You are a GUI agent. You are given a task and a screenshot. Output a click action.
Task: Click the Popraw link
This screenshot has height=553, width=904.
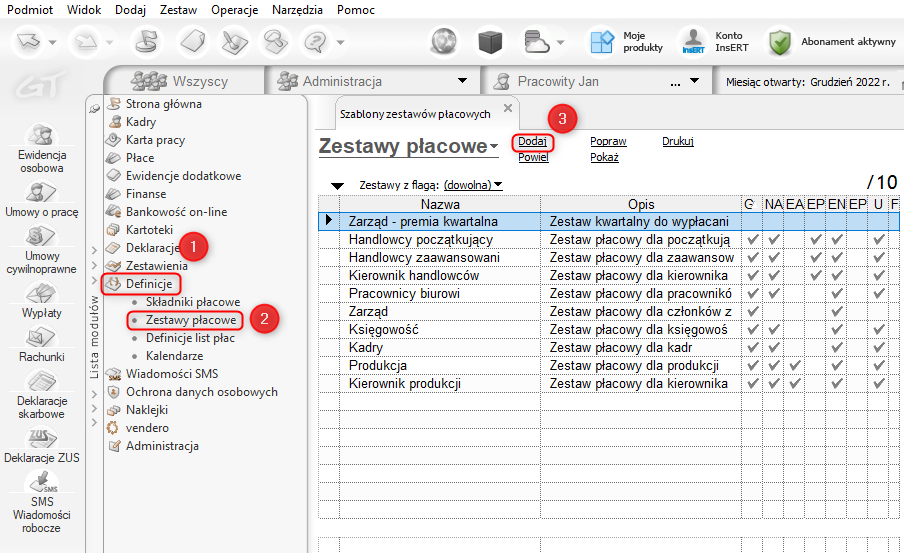(608, 141)
